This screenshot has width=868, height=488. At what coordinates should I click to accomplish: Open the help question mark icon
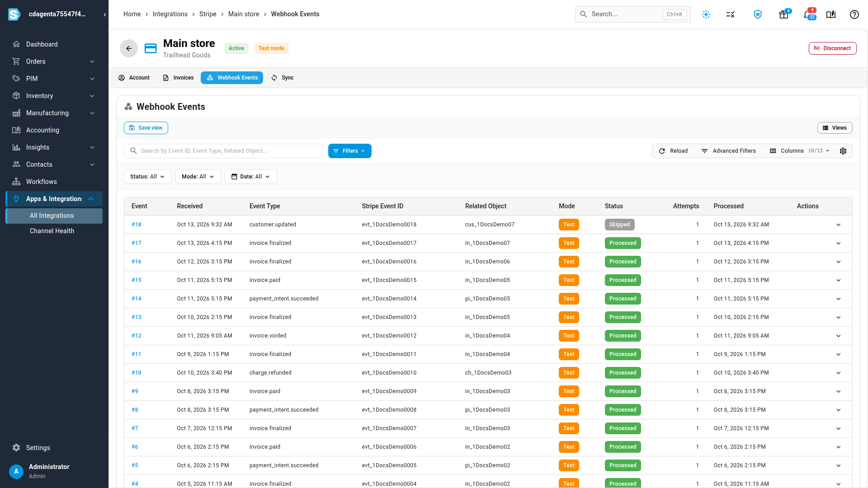click(x=854, y=14)
